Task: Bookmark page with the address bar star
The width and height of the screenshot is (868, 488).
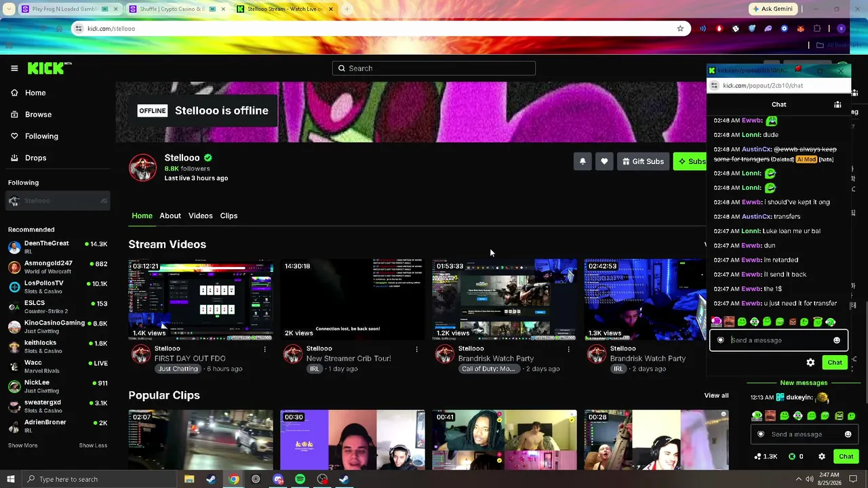Action: click(x=680, y=28)
